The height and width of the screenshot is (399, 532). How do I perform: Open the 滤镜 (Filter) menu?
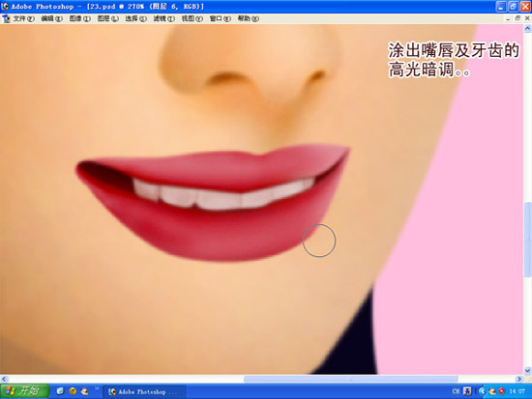(163, 18)
